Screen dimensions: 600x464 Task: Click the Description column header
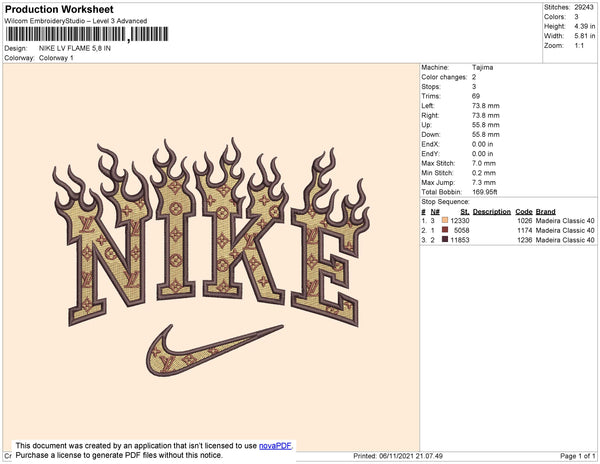tap(492, 212)
